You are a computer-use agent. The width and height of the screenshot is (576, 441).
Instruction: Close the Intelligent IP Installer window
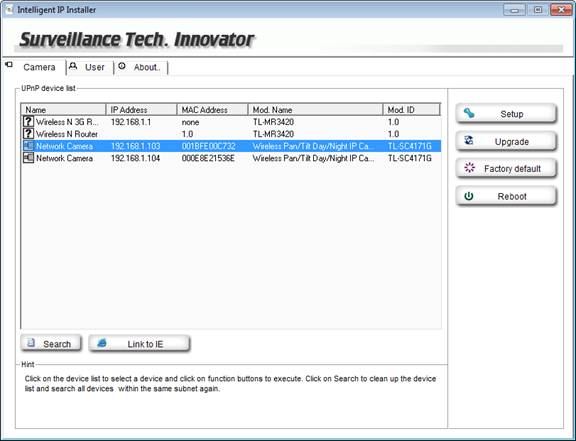pos(561,10)
